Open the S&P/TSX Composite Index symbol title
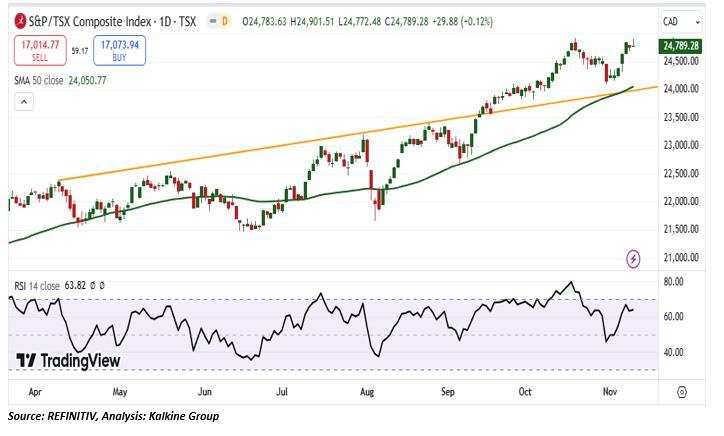 pos(112,21)
